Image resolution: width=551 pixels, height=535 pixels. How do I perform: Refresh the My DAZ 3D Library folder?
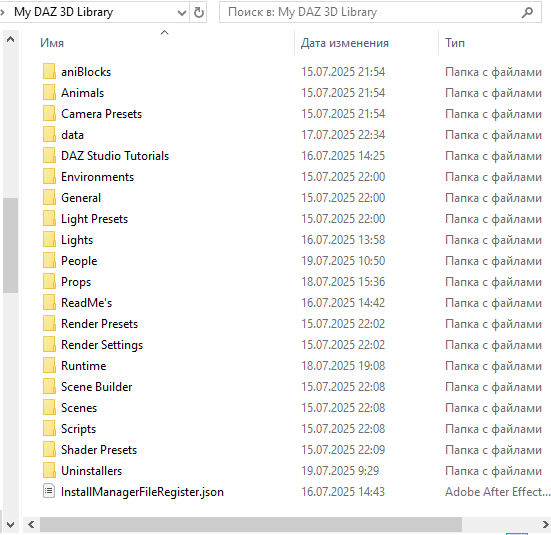point(199,12)
